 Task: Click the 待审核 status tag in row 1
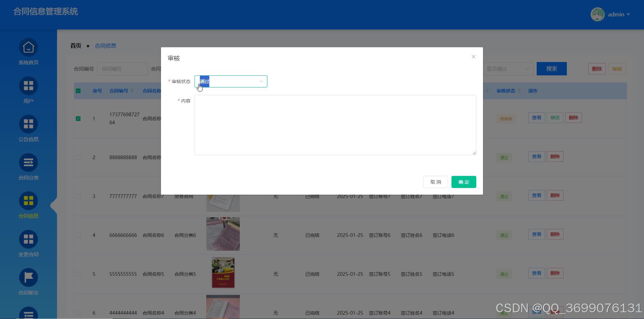pyautogui.click(x=506, y=119)
